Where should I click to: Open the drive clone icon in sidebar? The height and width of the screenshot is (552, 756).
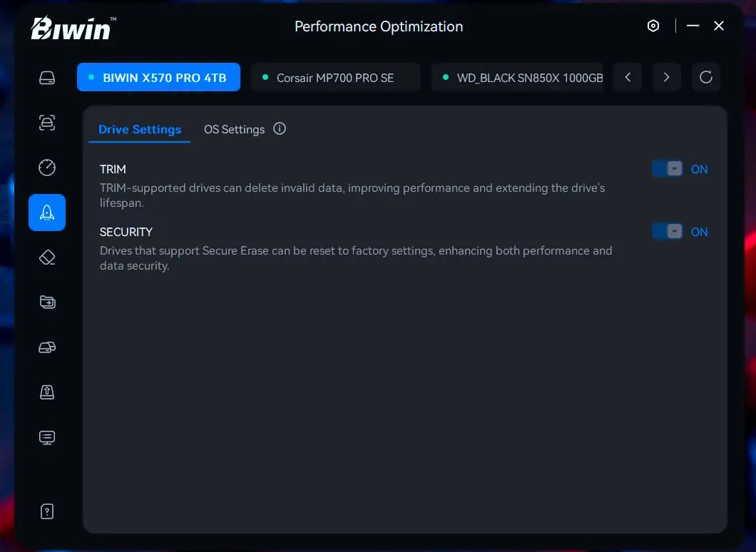[47, 347]
